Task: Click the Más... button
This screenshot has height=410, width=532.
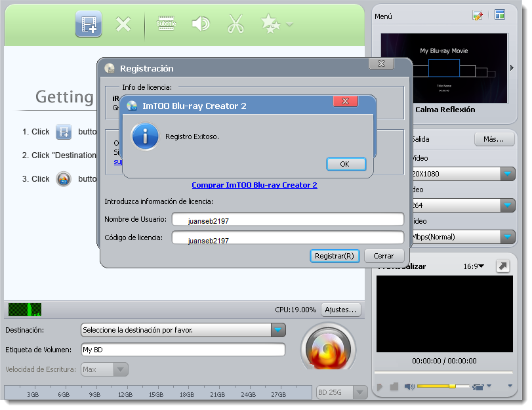Action: coord(494,139)
